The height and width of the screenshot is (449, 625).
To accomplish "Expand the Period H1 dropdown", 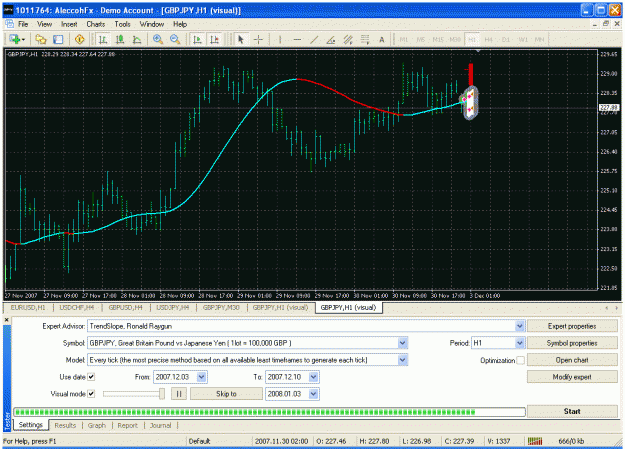I will coord(519,343).
